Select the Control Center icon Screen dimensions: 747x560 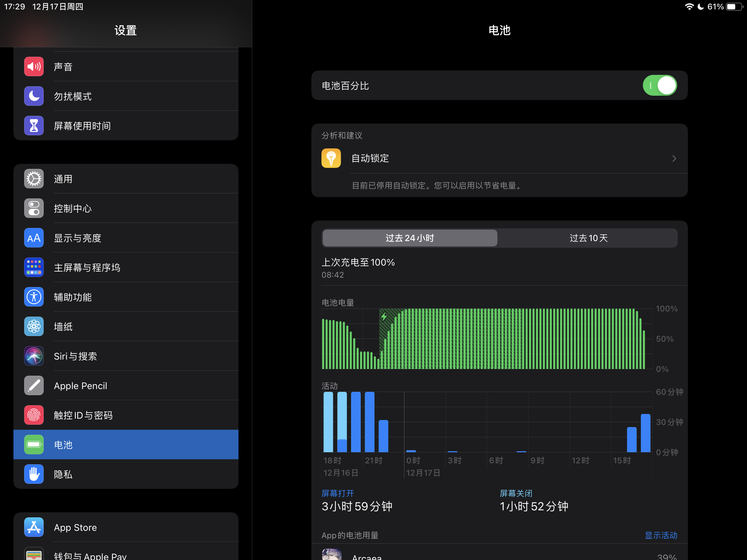tap(34, 208)
